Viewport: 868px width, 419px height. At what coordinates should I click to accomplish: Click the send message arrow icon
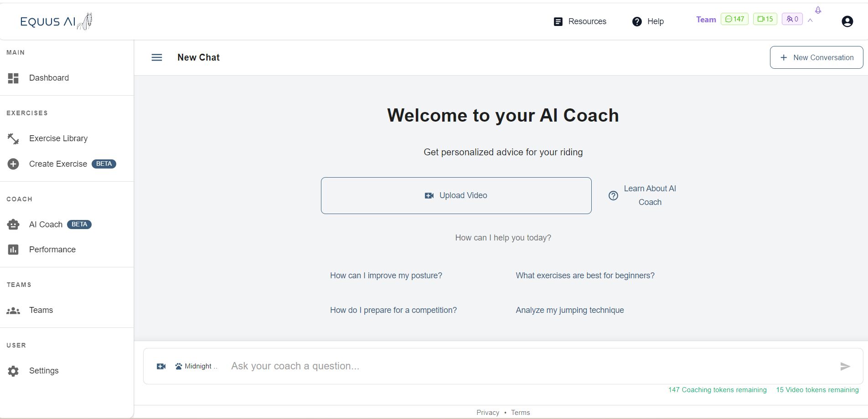pos(845,366)
